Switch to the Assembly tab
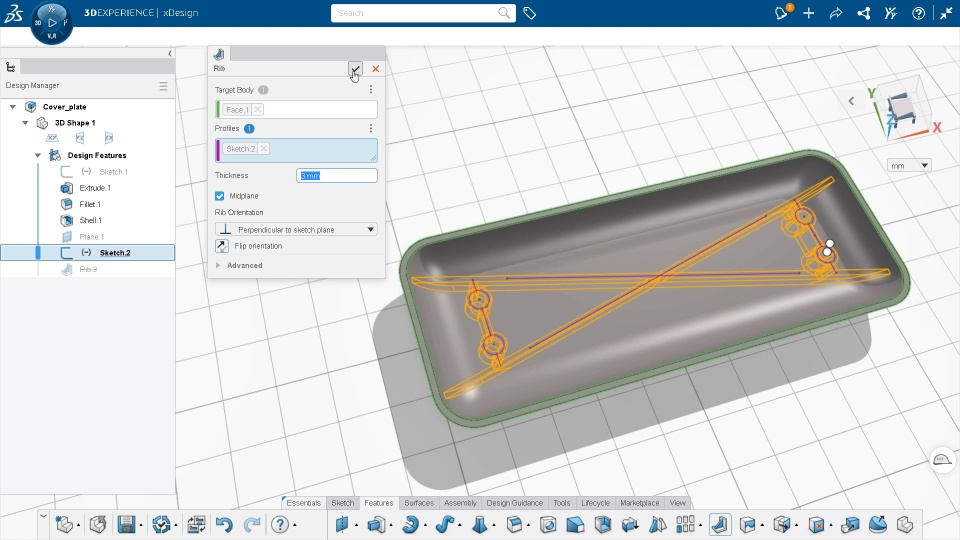This screenshot has height=540, width=960. pos(460,503)
